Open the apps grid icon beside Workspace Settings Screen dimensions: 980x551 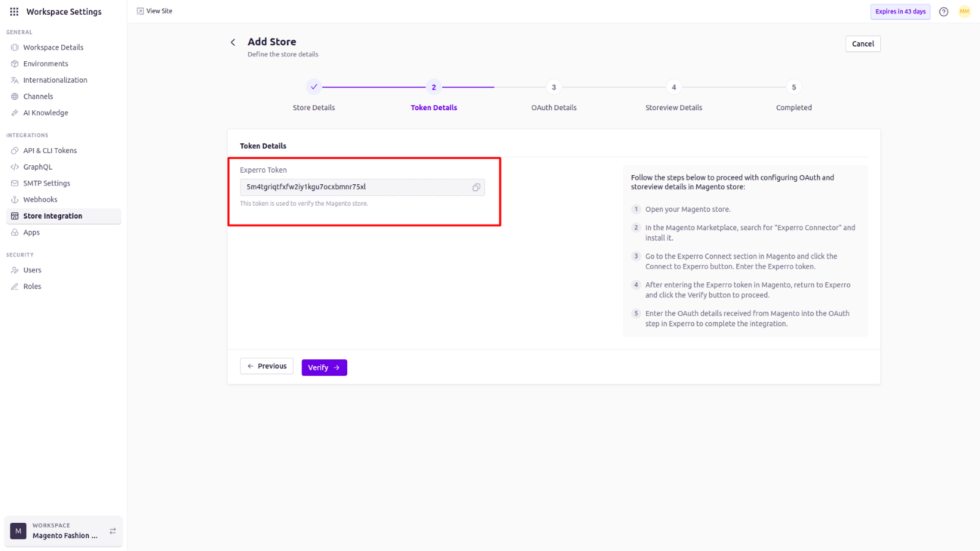(x=14, y=12)
